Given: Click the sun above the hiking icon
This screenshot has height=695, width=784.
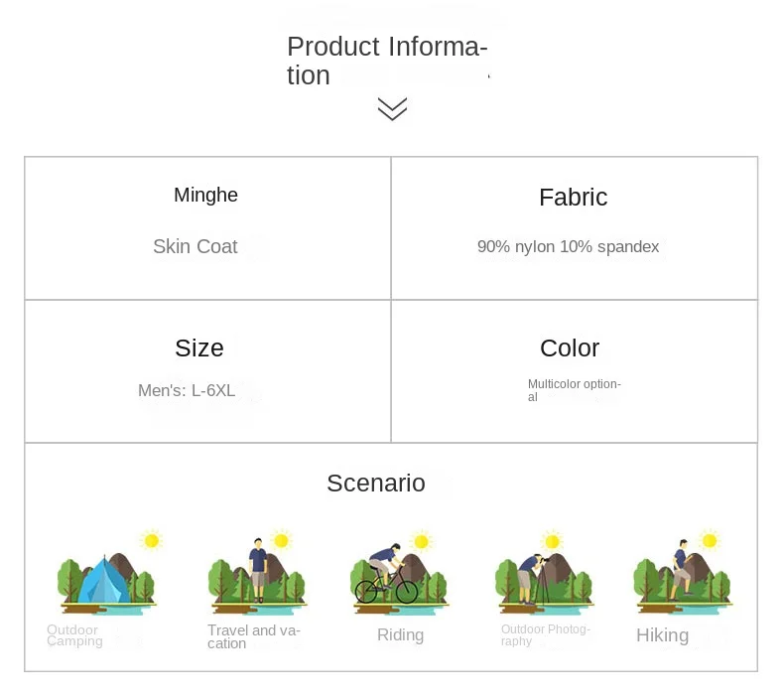Looking at the screenshot, I should (709, 540).
